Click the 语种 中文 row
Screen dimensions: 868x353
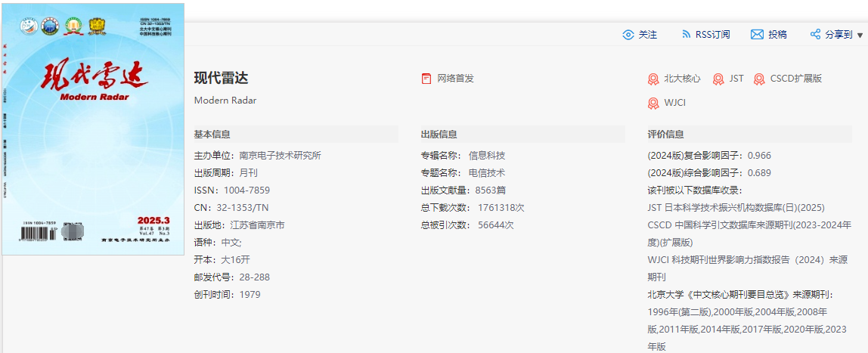[218, 243]
